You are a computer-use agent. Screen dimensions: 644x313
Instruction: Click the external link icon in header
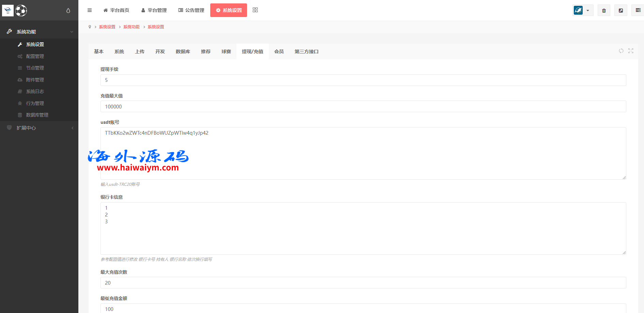tap(621, 11)
